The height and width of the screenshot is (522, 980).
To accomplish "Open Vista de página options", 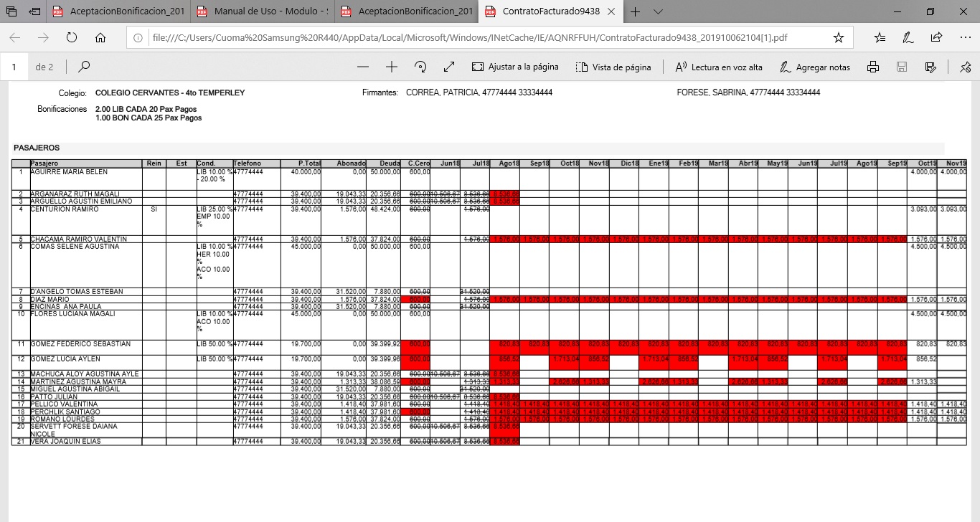I will coord(614,67).
